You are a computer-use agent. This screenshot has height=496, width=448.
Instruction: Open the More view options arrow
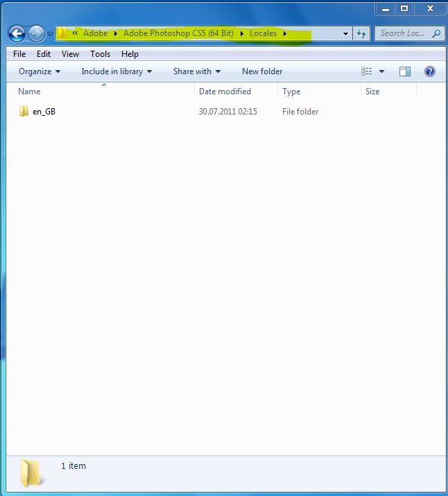381,71
